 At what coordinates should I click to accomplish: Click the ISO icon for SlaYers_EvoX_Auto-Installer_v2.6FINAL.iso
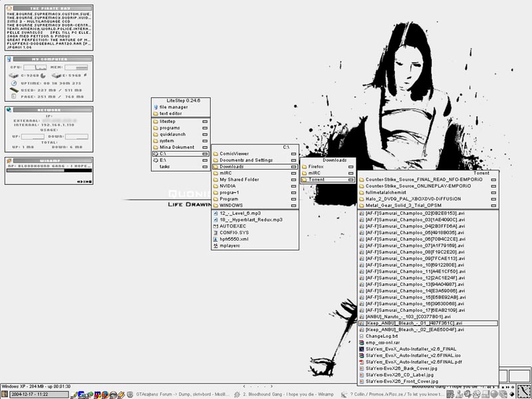pos(362,356)
